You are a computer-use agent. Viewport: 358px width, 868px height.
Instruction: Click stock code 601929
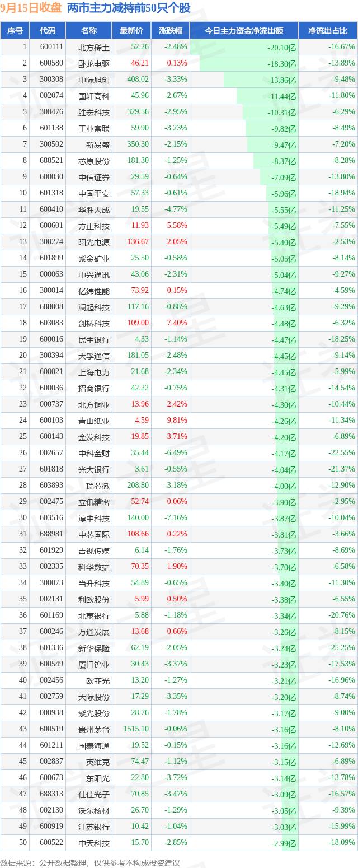[51, 550]
